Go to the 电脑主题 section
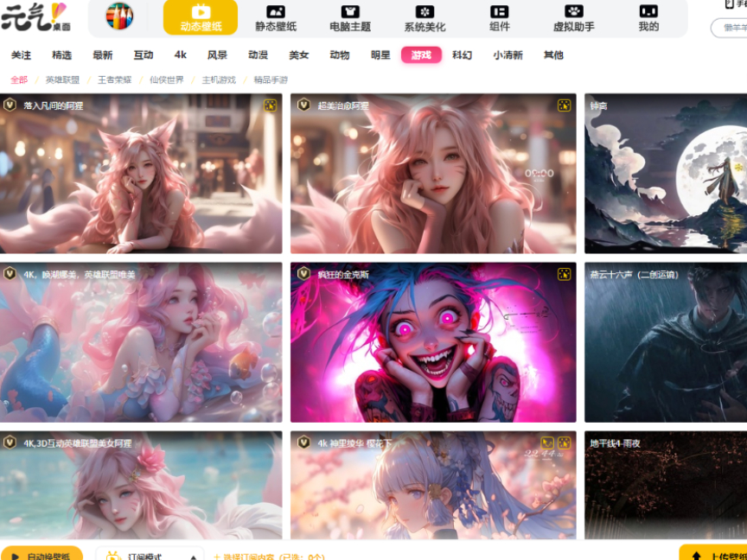 tap(350, 18)
